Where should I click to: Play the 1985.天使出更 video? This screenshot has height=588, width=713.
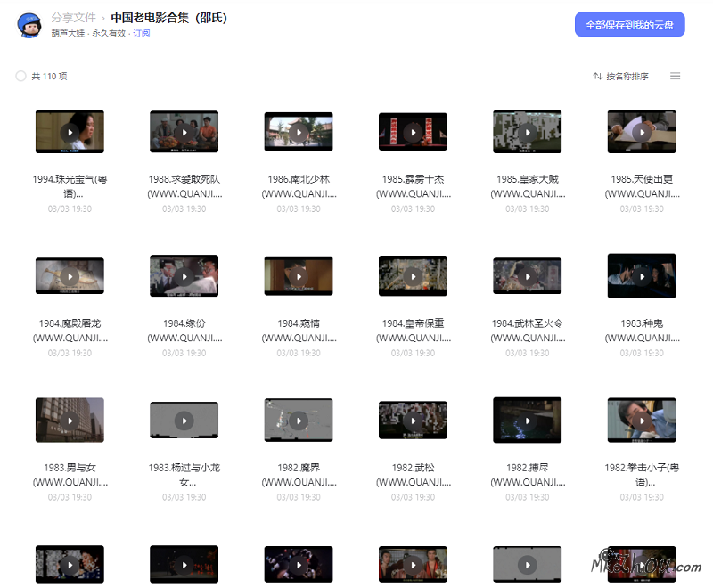[x=642, y=132]
